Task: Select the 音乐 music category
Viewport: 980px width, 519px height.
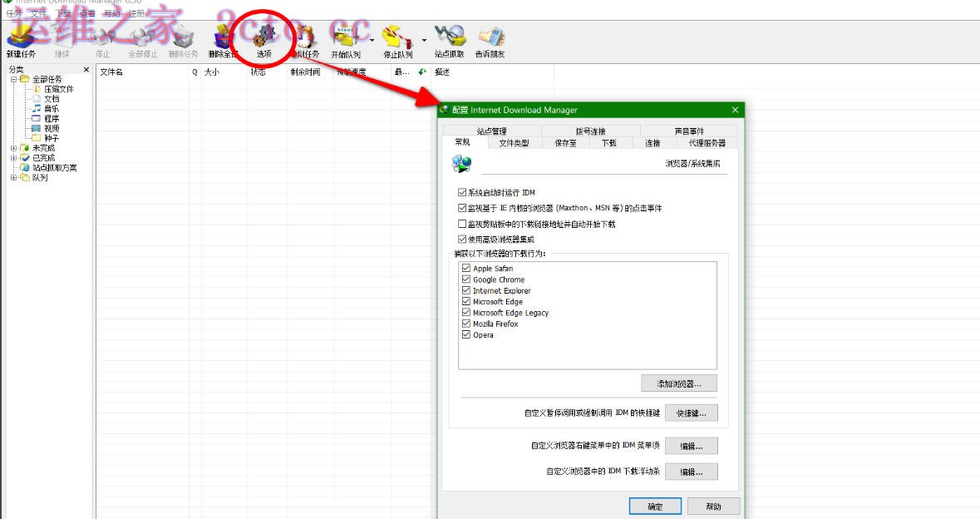Action: pos(52,109)
